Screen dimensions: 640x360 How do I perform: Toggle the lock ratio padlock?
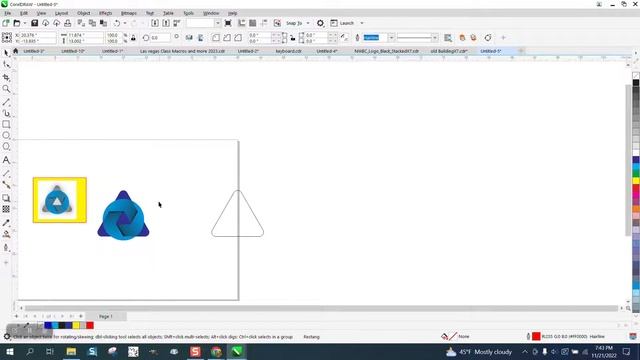point(133,38)
